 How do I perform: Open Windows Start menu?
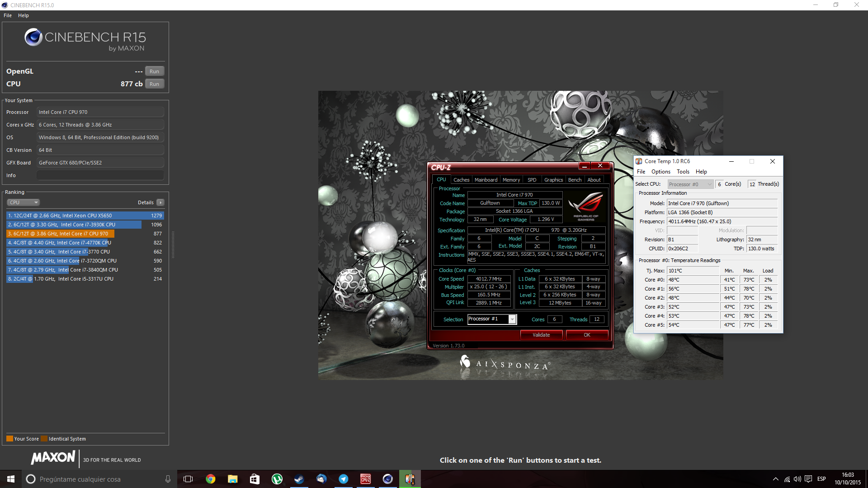[x=11, y=479]
